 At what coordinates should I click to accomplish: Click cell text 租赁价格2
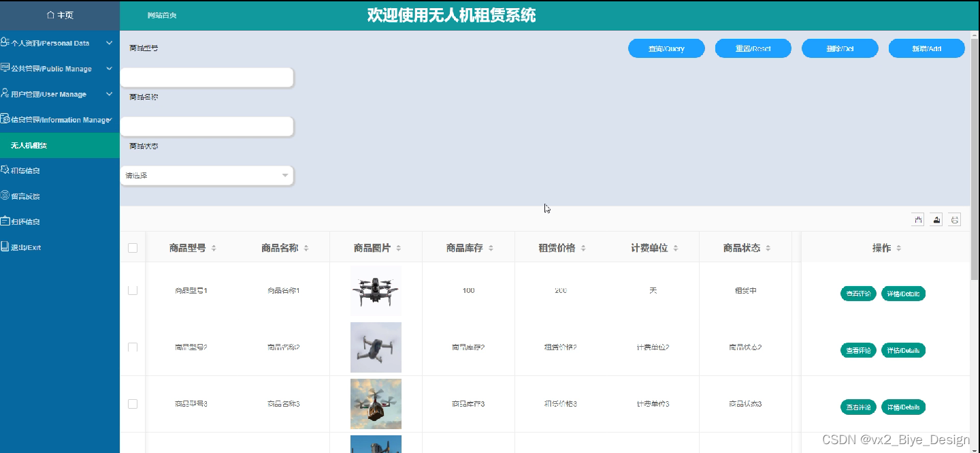[x=561, y=347]
